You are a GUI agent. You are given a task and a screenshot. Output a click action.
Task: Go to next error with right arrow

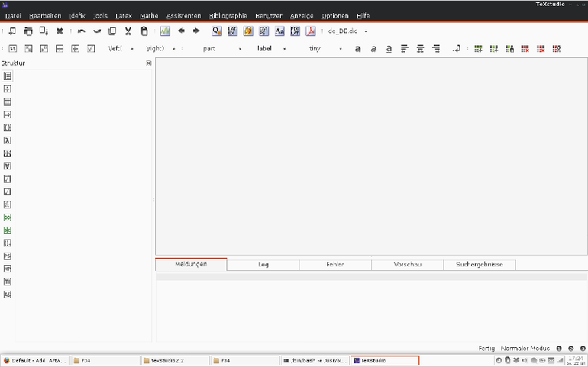(x=196, y=31)
